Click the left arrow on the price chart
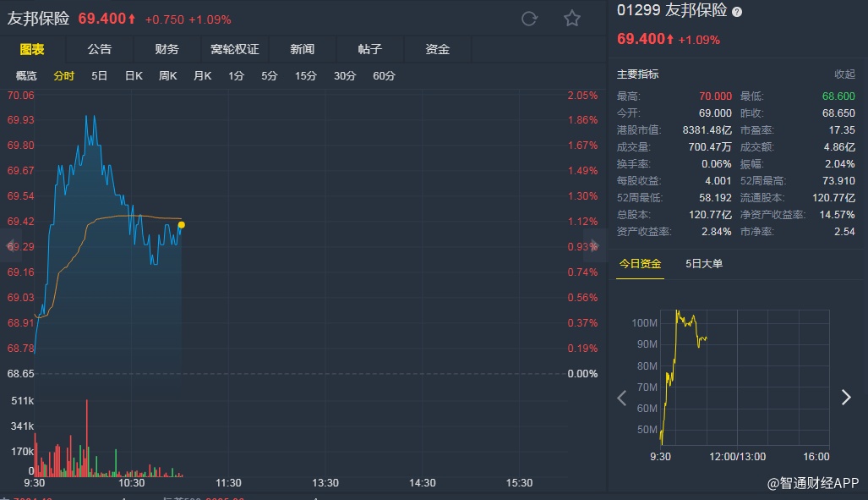The image size is (868, 500). point(12,245)
